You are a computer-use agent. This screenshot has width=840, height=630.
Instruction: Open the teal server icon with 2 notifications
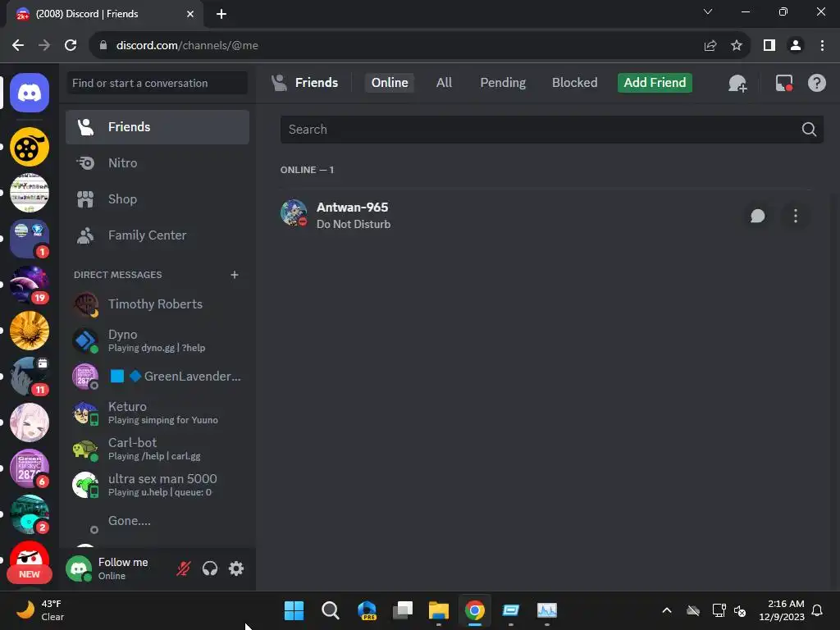click(x=30, y=514)
